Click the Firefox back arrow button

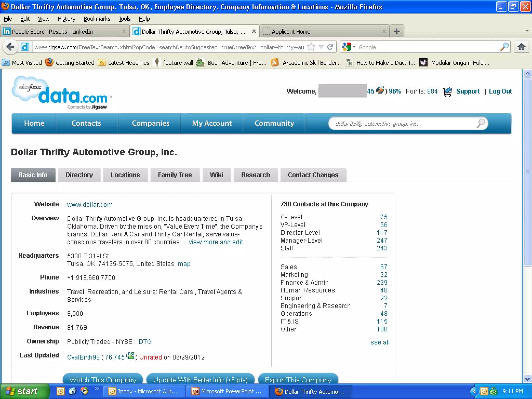tap(10, 47)
